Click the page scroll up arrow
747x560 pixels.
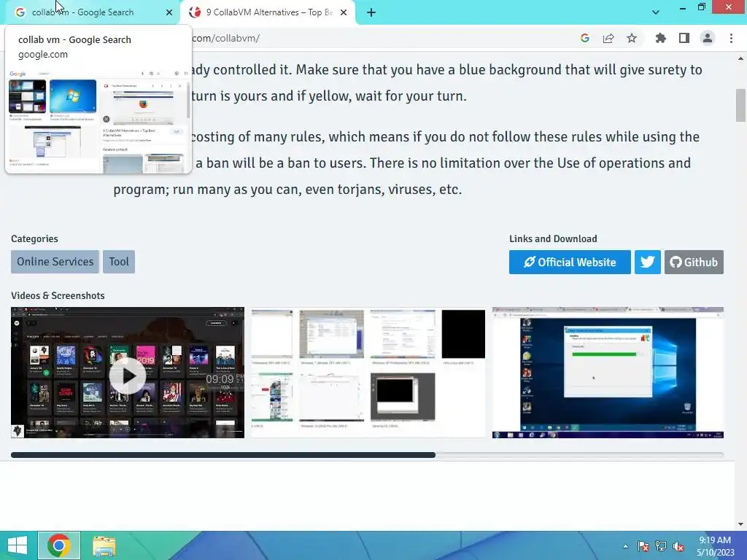(740, 58)
